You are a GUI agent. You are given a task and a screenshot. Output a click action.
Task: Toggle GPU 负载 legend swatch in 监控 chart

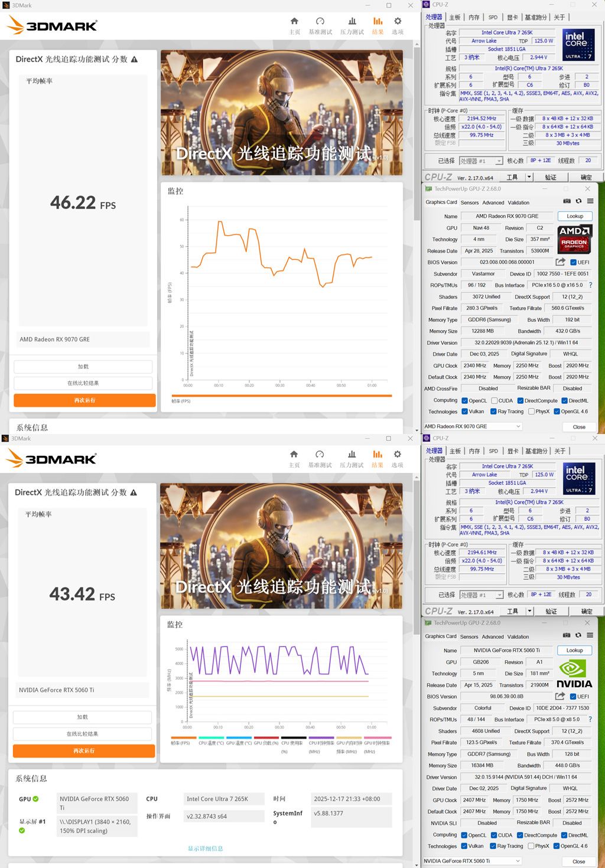[x=266, y=738]
